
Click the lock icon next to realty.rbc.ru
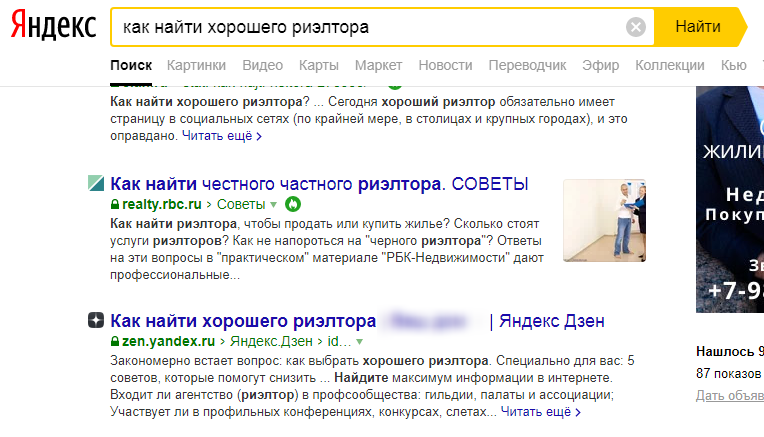pos(115,205)
